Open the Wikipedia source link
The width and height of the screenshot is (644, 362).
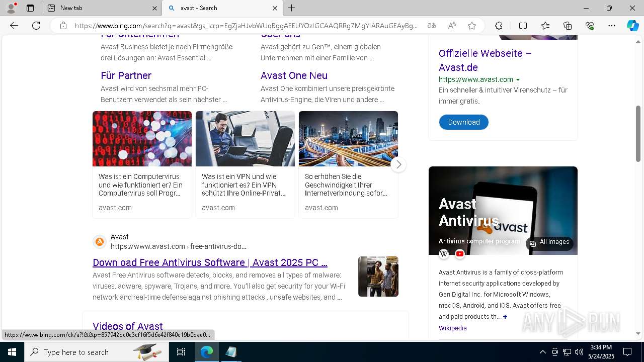(452, 328)
